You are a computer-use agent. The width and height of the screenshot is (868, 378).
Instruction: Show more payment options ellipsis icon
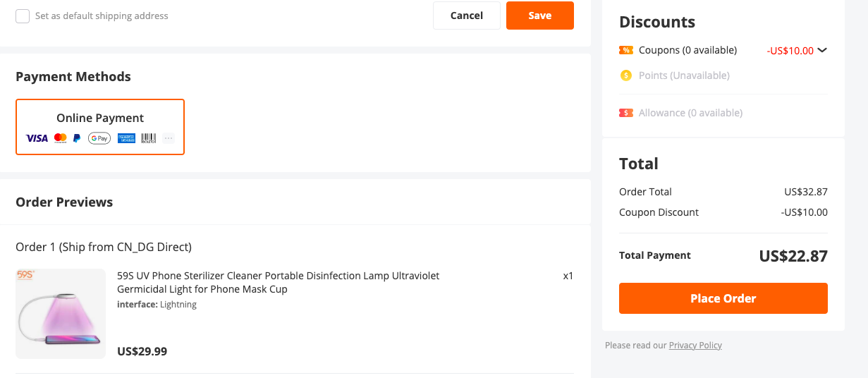click(168, 138)
